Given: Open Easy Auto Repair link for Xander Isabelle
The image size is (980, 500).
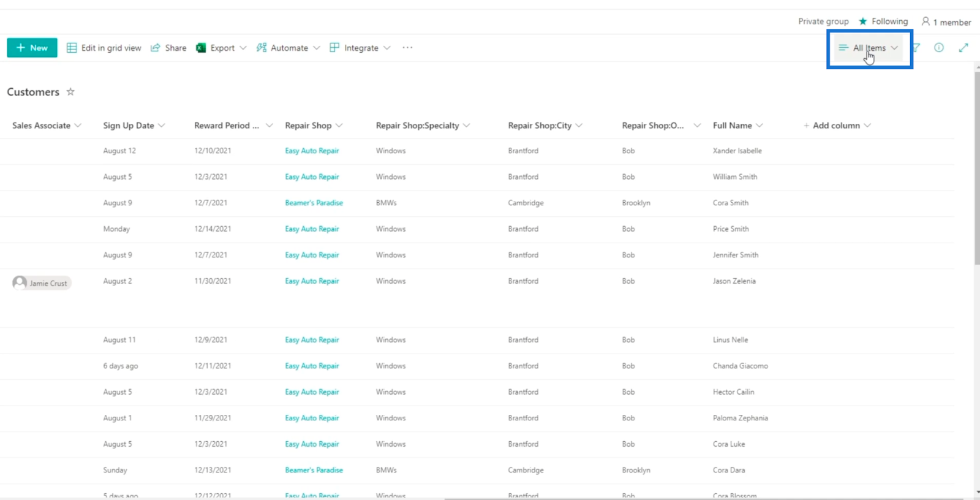Looking at the screenshot, I should (312, 151).
